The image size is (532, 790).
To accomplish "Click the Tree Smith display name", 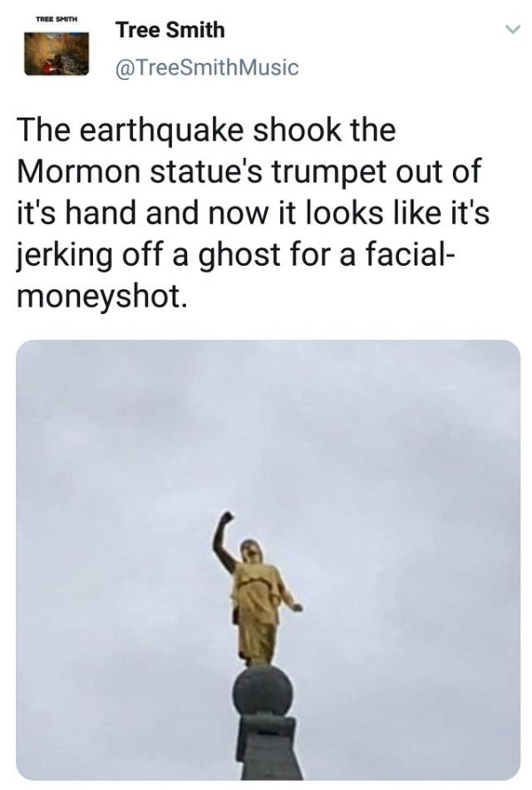I will coord(170,30).
